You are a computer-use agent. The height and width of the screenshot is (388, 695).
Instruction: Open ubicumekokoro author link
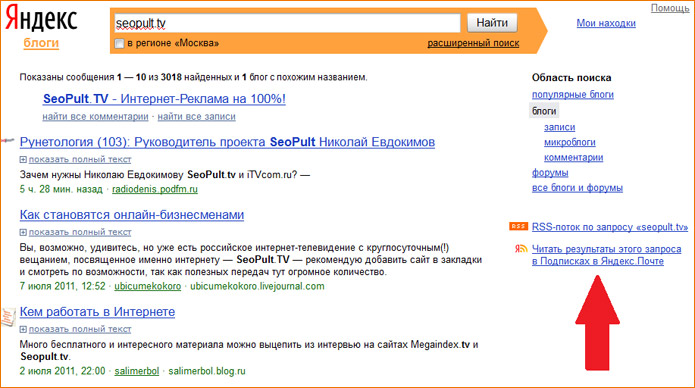[148, 286]
